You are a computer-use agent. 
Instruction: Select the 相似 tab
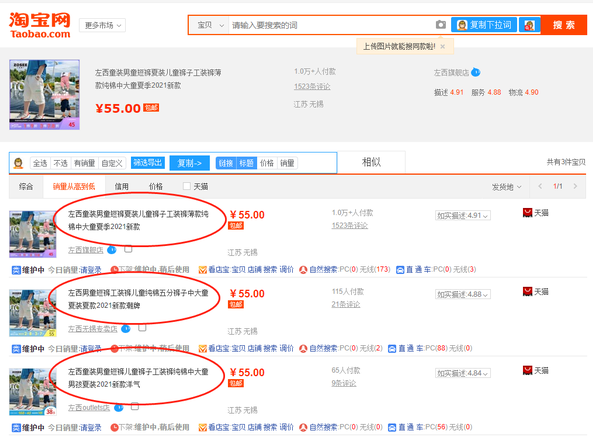click(x=371, y=162)
